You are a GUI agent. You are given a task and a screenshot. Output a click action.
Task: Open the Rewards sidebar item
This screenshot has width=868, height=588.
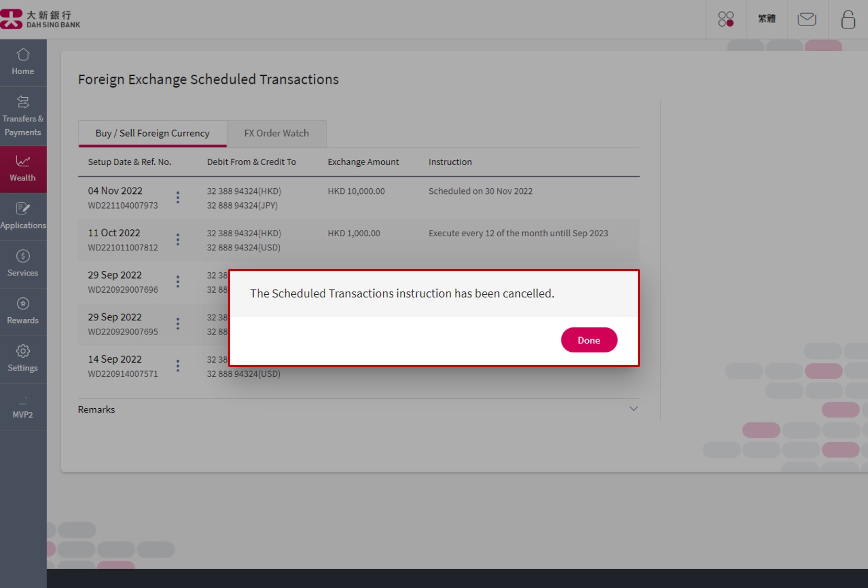(23, 312)
